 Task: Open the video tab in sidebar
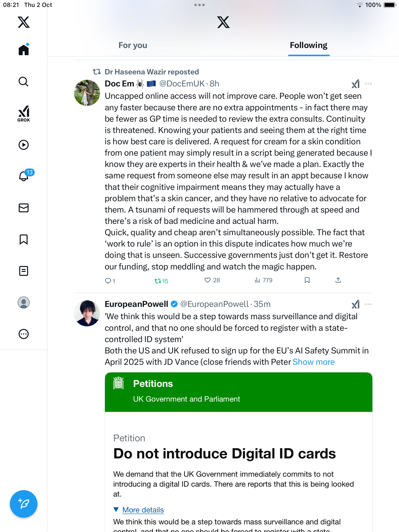tap(24, 145)
